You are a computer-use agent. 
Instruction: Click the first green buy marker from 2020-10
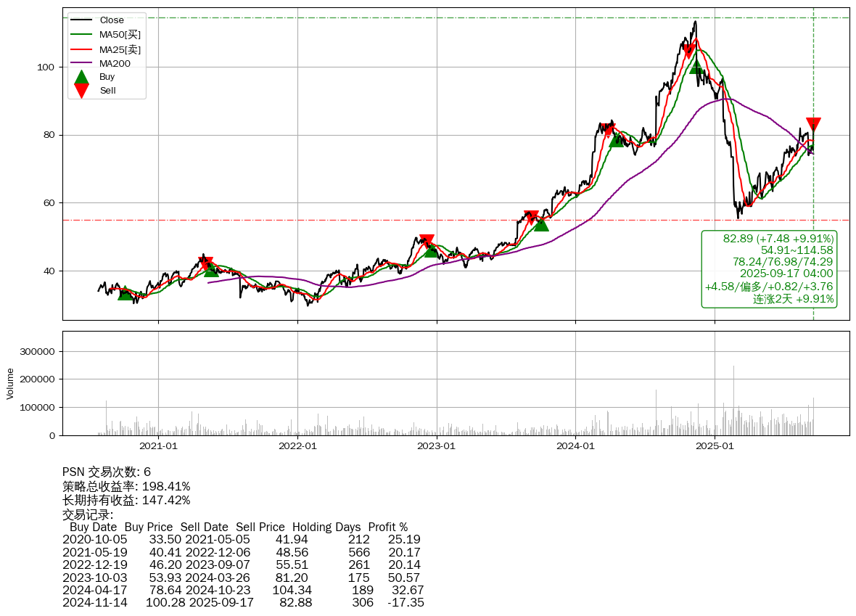125,293
